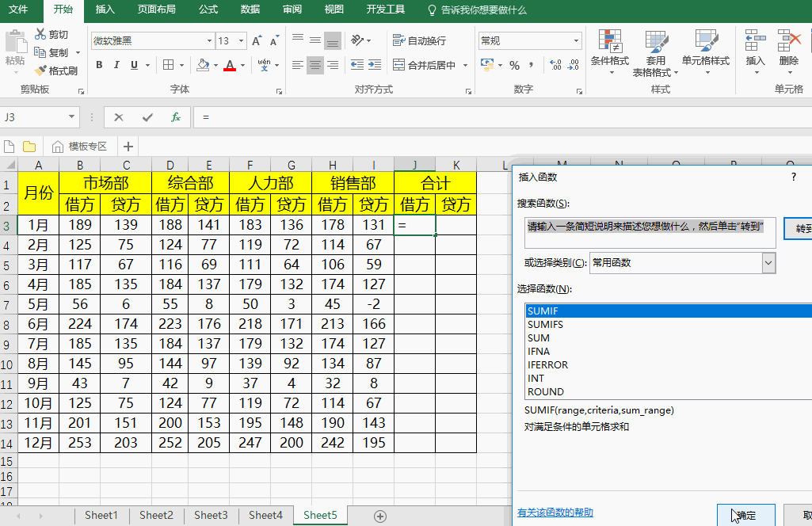Open 有关该函数的帮助 link
The height and width of the screenshot is (526, 812).
coord(555,513)
